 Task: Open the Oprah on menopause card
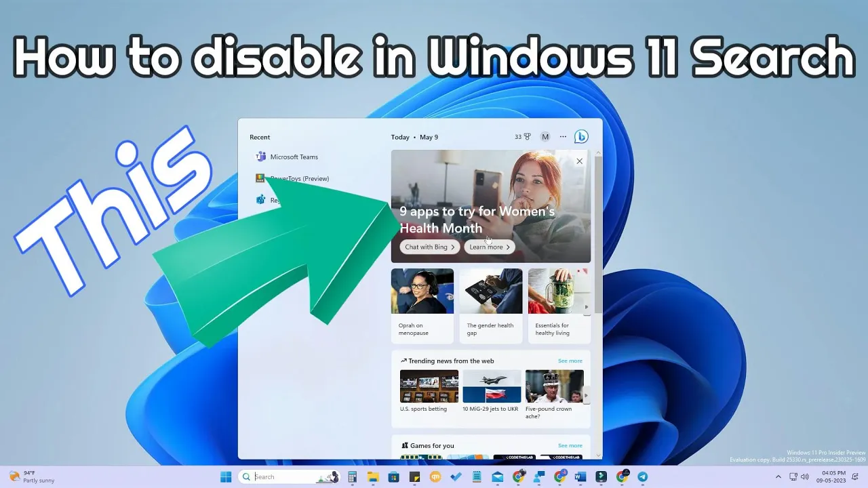(x=422, y=306)
